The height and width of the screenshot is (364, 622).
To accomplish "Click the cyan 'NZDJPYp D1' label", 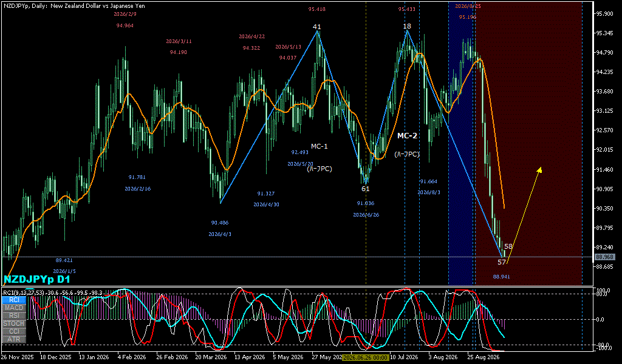I will point(37,279).
